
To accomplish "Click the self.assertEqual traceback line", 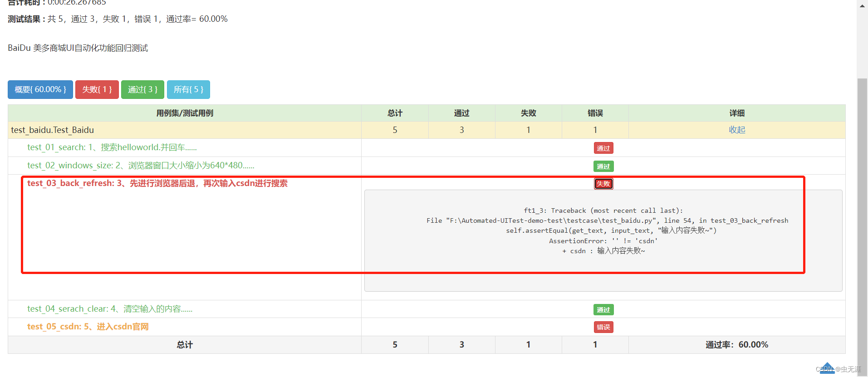I will pyautogui.click(x=611, y=230).
